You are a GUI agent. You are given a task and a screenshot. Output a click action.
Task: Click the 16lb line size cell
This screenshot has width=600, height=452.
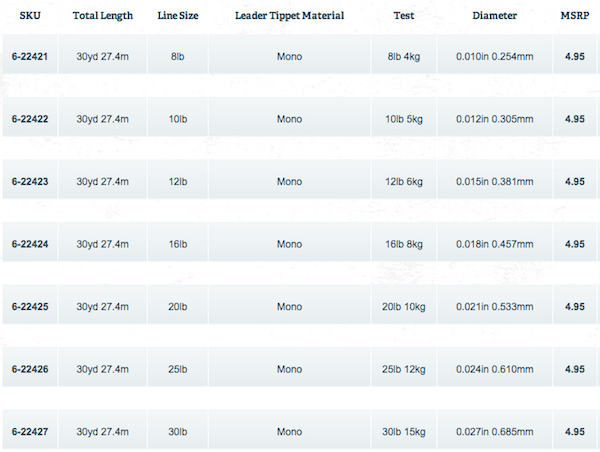178,244
